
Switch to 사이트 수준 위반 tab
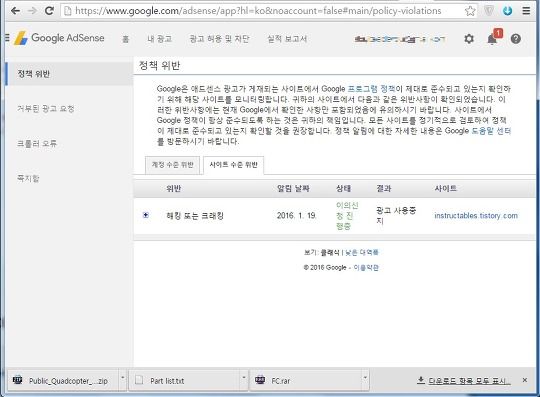233,165
